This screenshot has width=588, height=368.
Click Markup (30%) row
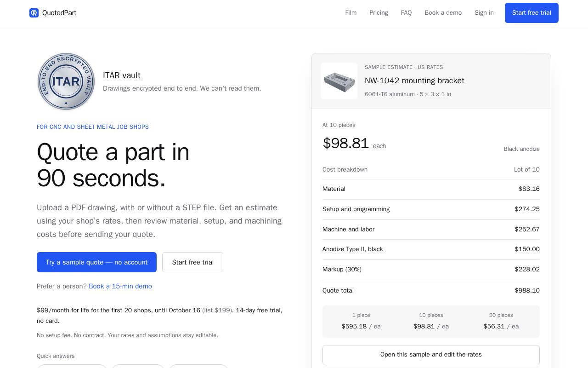431,270
